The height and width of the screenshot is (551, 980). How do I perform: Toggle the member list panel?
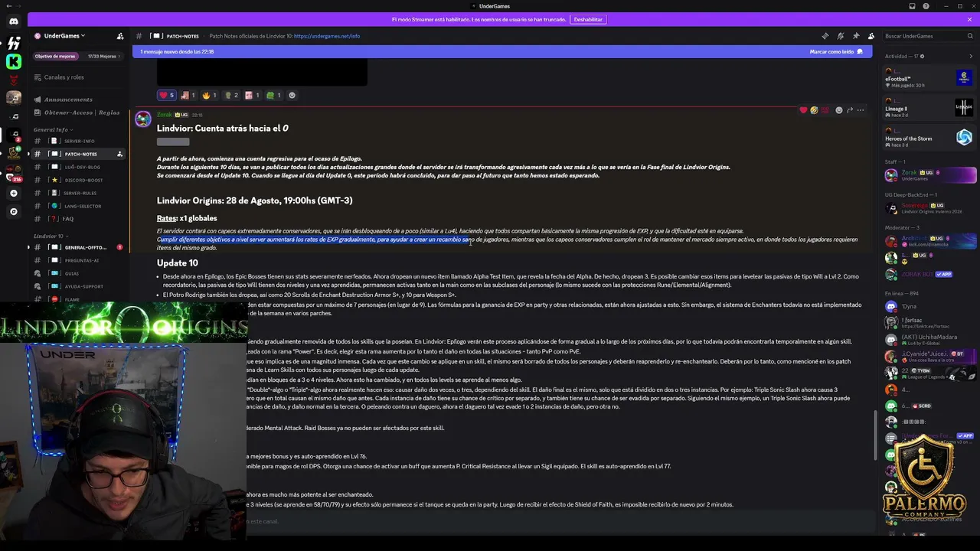click(x=871, y=36)
